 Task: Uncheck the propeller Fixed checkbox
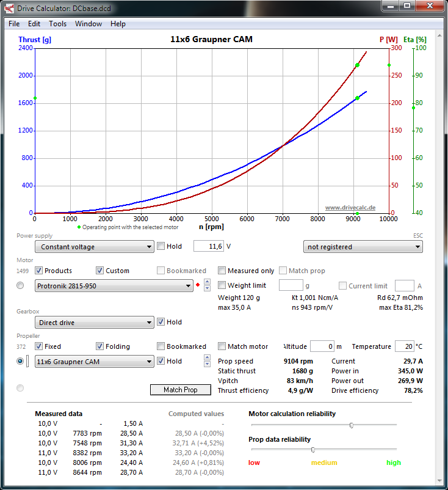coord(38,346)
